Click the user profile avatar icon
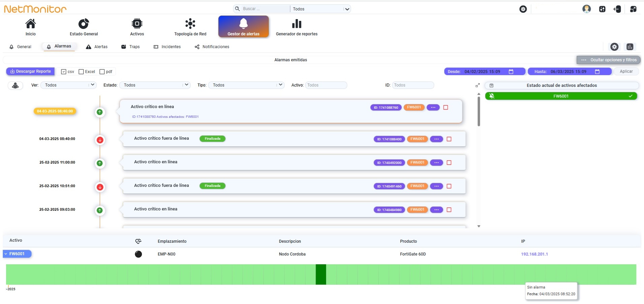Image resolution: width=644 pixels, height=304 pixels. tap(587, 9)
